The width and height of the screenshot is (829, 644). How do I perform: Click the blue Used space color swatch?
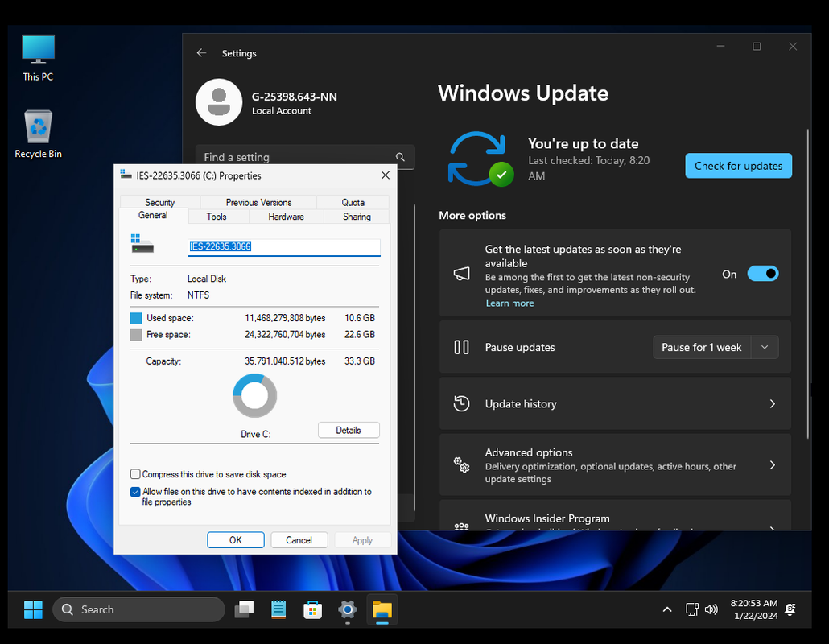pyautogui.click(x=136, y=318)
